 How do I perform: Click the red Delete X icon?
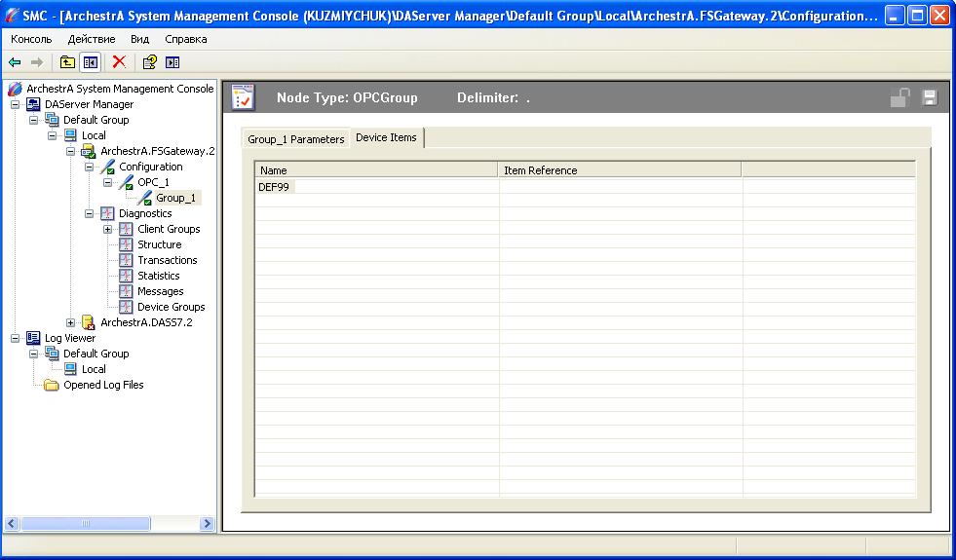[119, 62]
